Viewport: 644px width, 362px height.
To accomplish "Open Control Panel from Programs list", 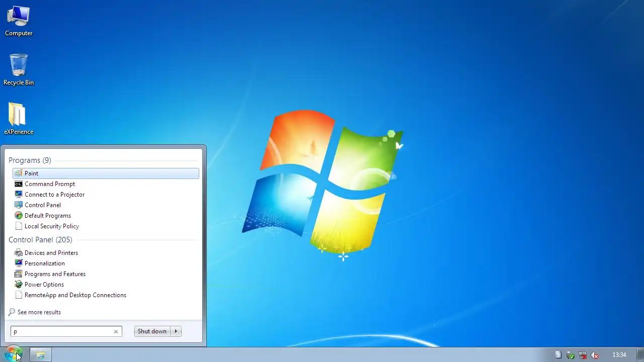I will coord(106,205).
